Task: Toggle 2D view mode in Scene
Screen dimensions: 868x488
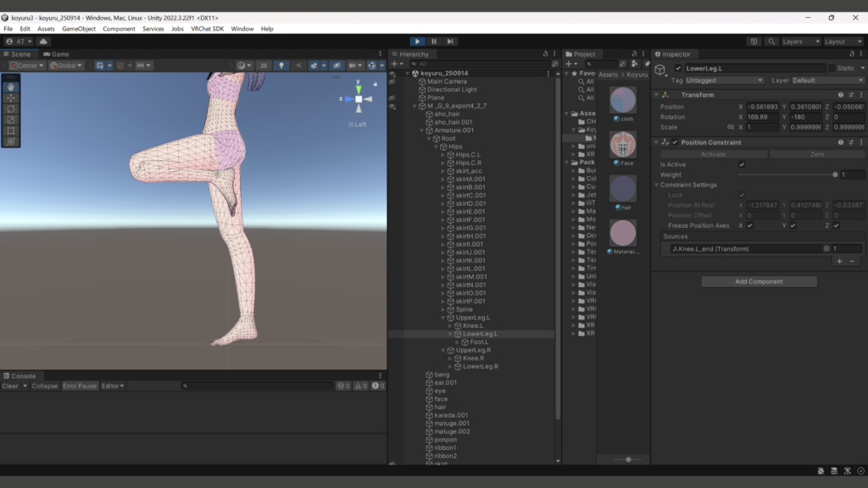Action: pos(264,65)
